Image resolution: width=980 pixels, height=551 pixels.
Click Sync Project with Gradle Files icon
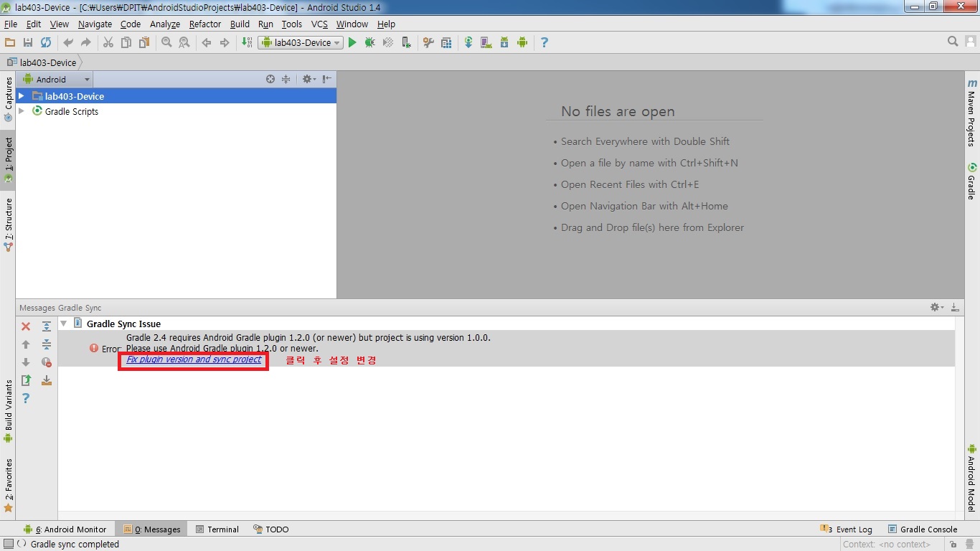tap(468, 43)
